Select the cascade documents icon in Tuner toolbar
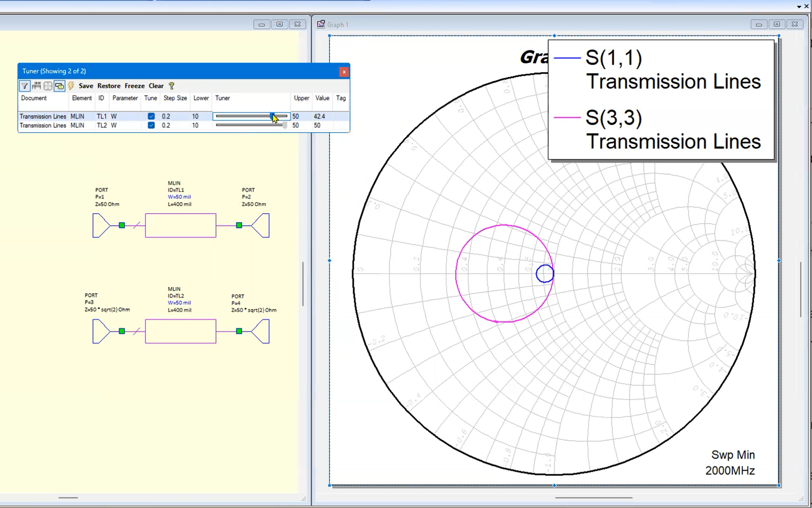The width and height of the screenshot is (812, 508). (x=59, y=86)
